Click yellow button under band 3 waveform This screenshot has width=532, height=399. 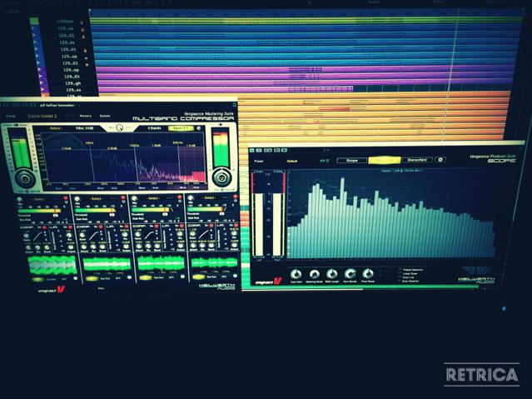click(146, 277)
